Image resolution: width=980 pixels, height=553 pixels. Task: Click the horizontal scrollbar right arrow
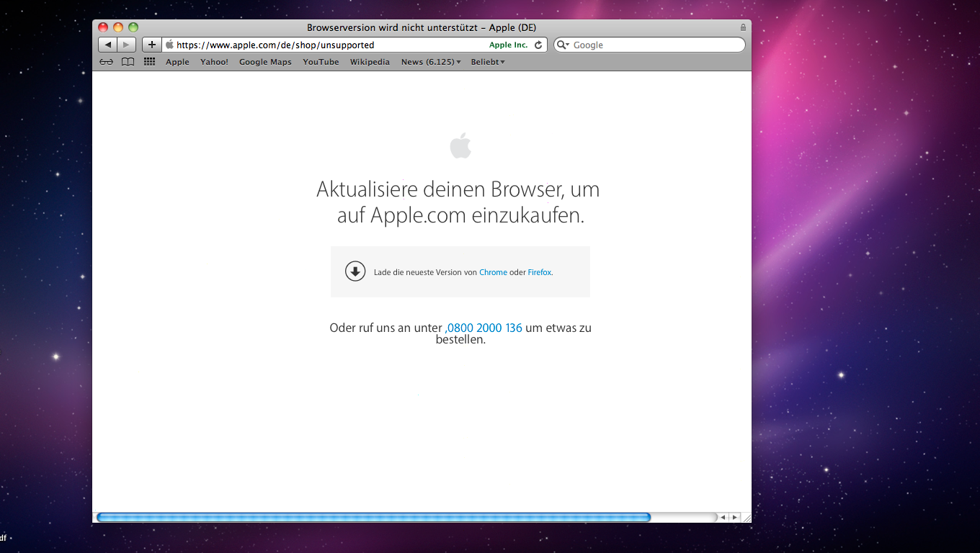pyautogui.click(x=734, y=517)
